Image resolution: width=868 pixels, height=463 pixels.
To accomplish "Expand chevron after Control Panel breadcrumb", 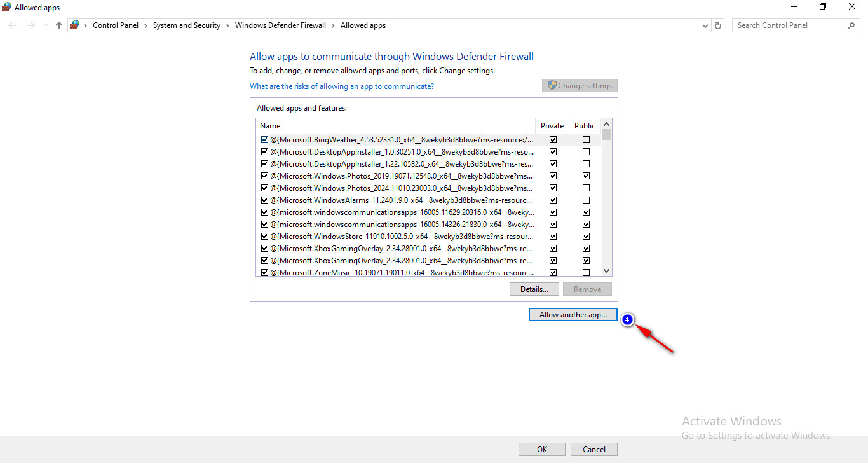I will click(146, 25).
